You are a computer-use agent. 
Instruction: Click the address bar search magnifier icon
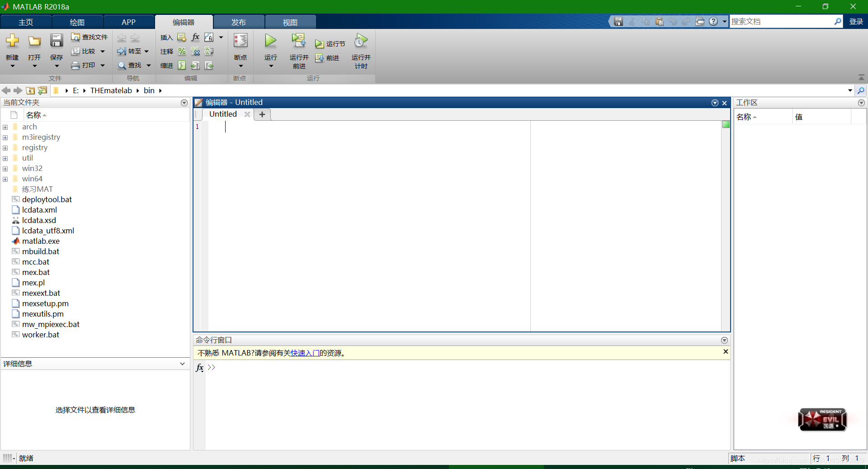pos(861,91)
